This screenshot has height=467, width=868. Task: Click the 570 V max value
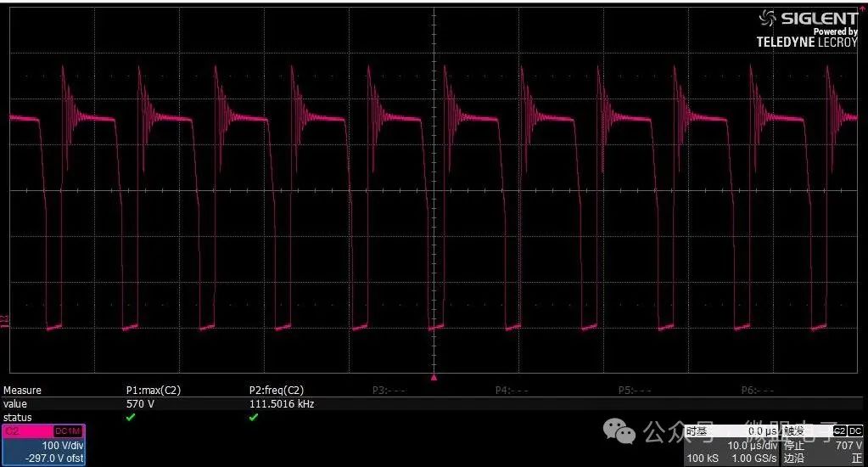140,404
